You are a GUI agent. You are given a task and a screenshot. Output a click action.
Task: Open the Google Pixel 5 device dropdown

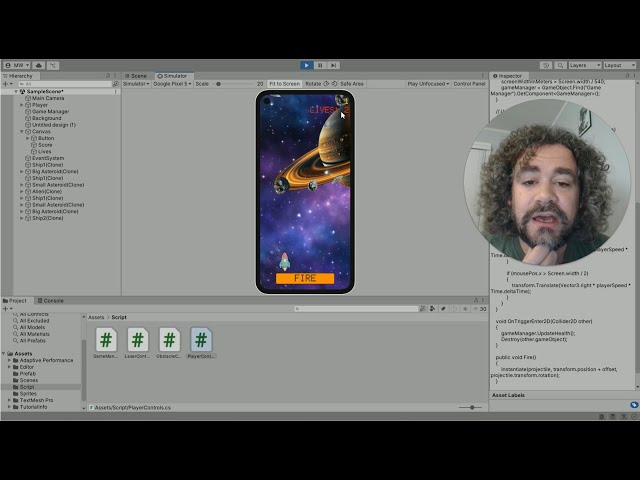[x=172, y=84]
